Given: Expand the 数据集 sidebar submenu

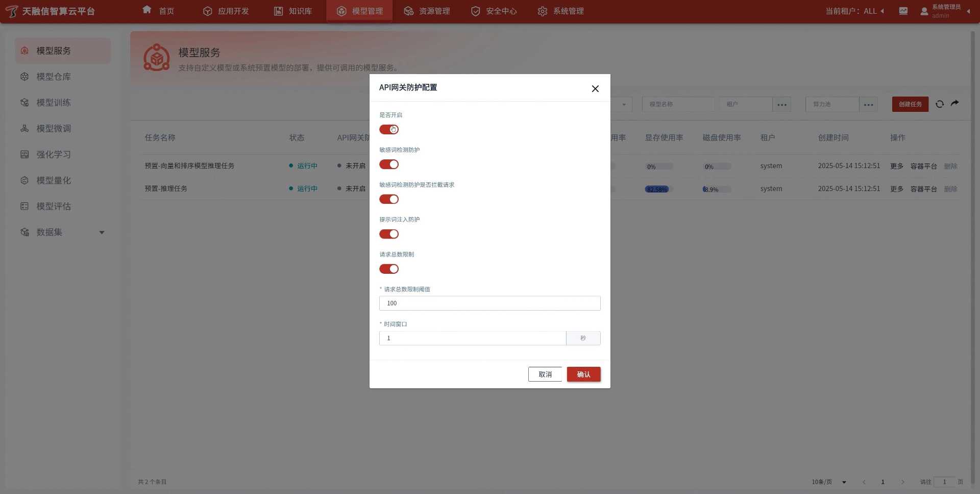Looking at the screenshot, I should click(x=102, y=232).
